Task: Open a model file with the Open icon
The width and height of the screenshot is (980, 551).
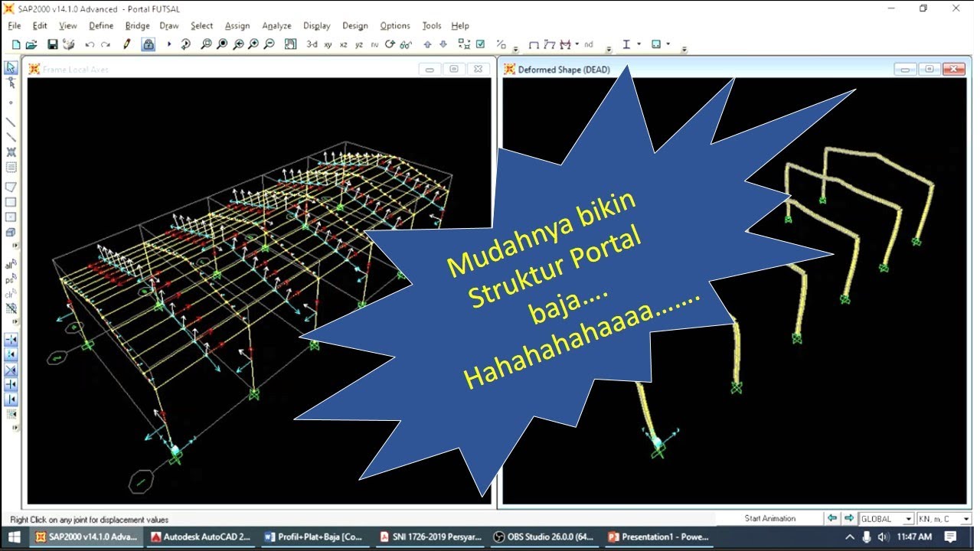Action: coord(31,45)
